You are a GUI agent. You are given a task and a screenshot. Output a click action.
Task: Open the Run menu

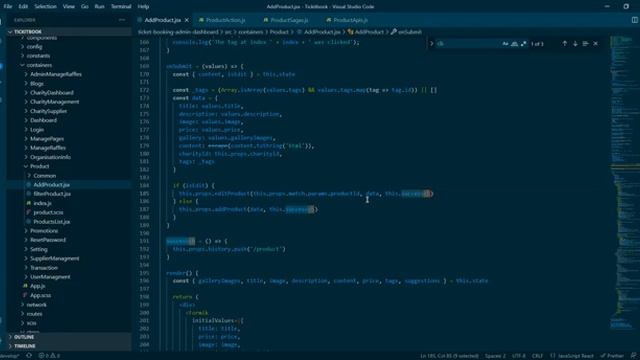pos(99,7)
